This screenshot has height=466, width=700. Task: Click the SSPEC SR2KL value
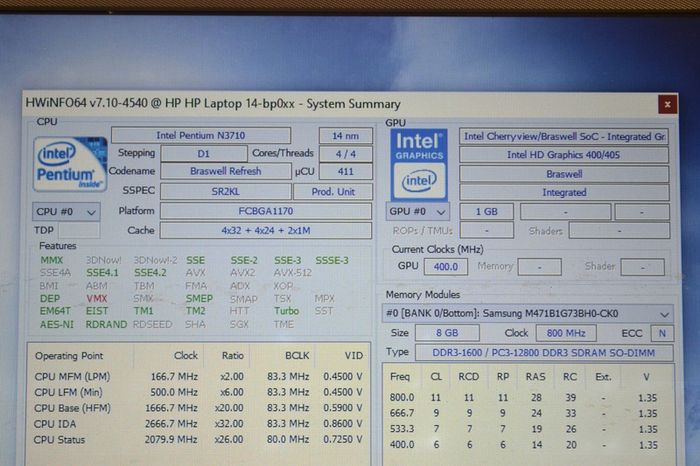coord(225,191)
